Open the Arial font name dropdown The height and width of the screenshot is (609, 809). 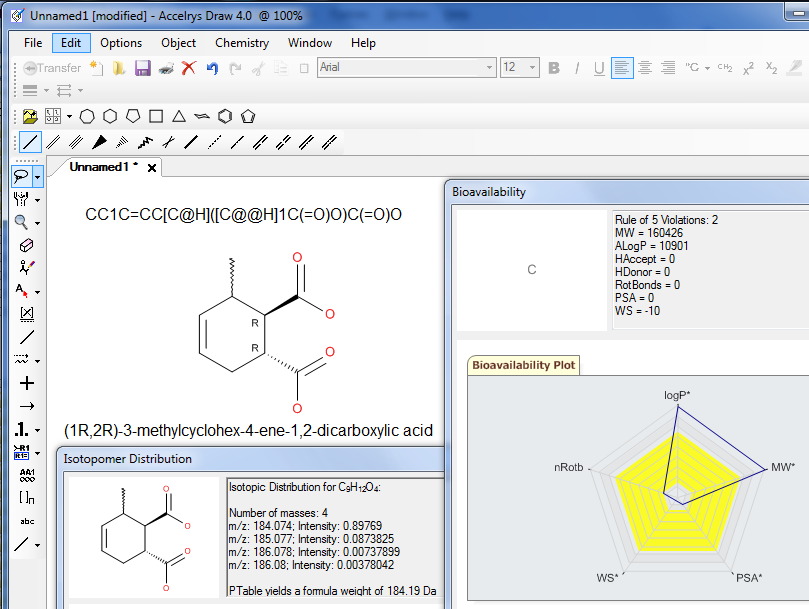pos(489,68)
